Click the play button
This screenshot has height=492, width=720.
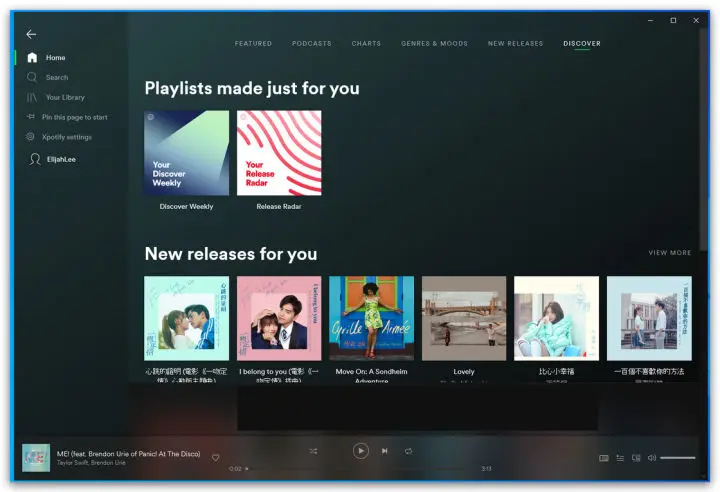(x=360, y=451)
